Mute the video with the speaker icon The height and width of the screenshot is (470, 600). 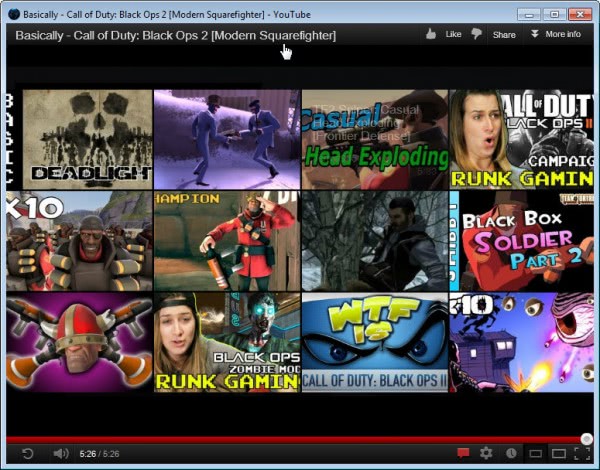(61, 454)
